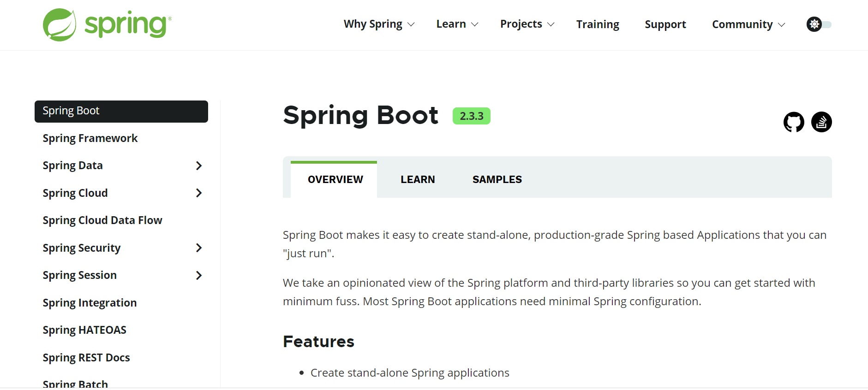Expand the Spring Cloud submenu chevron

[199, 193]
